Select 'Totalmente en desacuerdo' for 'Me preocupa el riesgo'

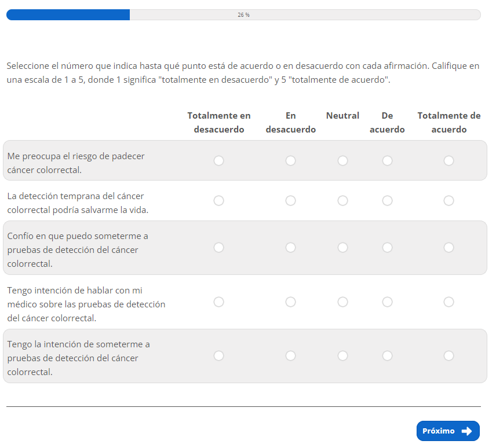click(218, 161)
